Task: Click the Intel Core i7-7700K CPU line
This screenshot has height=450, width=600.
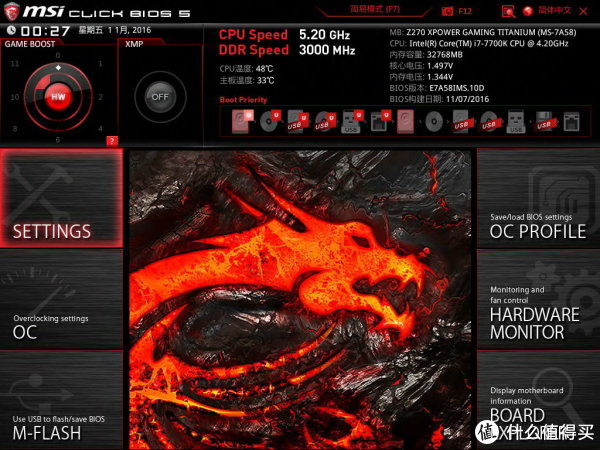Action: click(x=479, y=43)
